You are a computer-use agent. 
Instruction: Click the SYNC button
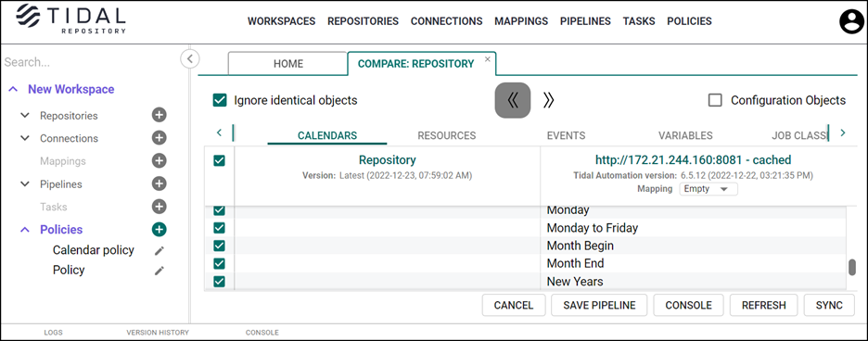829,305
